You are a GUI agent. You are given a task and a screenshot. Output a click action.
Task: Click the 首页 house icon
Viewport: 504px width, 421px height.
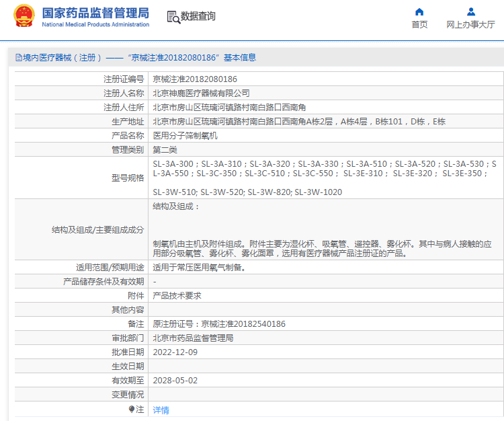coord(419,11)
